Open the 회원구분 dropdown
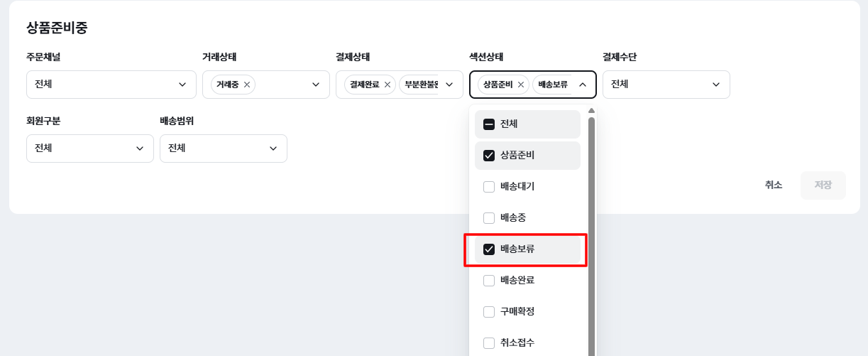This screenshot has width=868, height=356. pos(89,149)
